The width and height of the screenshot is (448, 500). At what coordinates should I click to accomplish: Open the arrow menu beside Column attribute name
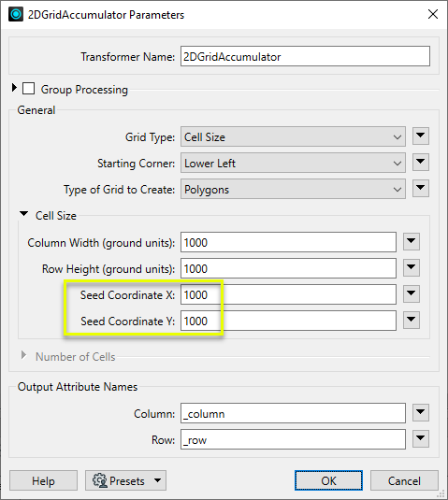point(421,413)
